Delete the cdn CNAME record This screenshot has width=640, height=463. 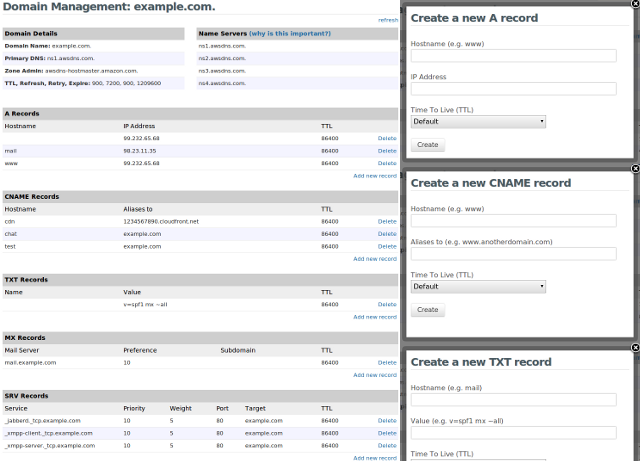coord(387,221)
